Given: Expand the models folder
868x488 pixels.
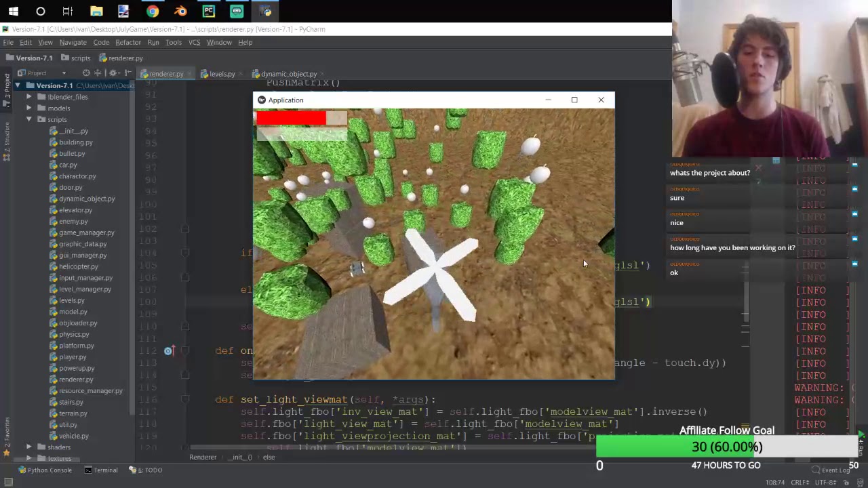Looking at the screenshot, I should (x=29, y=108).
